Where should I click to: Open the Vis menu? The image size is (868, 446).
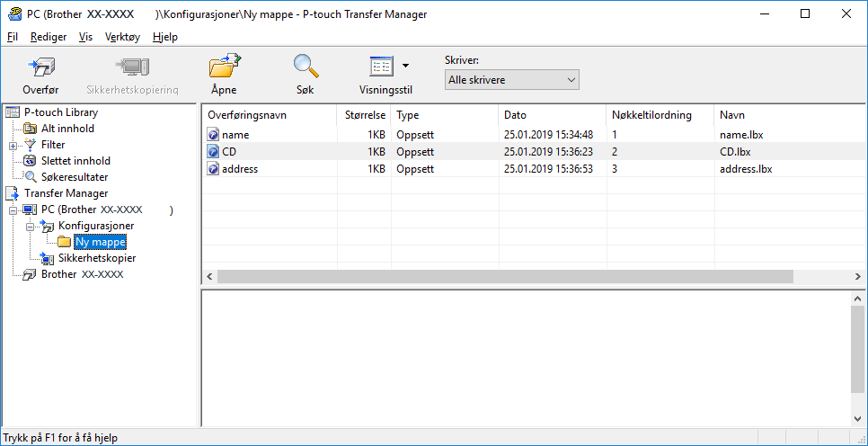pyautogui.click(x=85, y=37)
